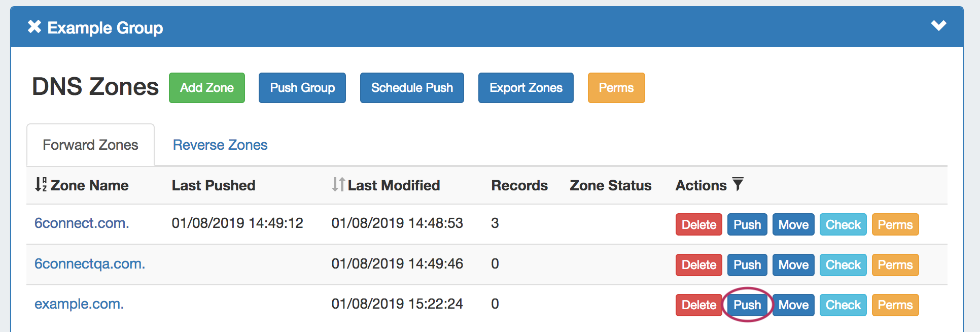This screenshot has width=980, height=332.
Task: Open Perms for example.com. zone
Action: (x=895, y=305)
